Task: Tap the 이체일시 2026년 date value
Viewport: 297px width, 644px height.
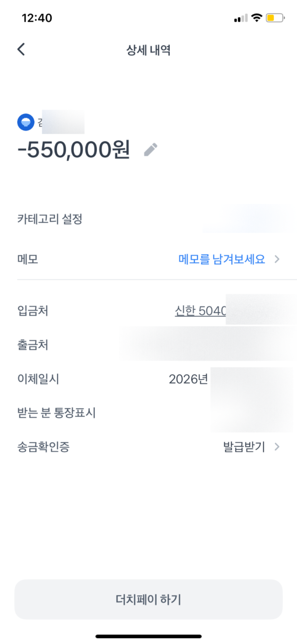Action: (x=188, y=379)
